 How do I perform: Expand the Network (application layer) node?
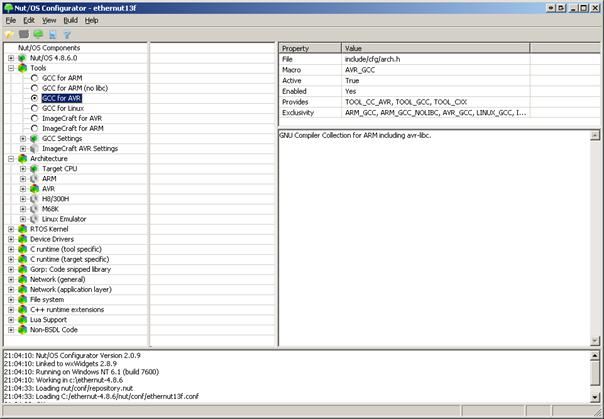[11, 290]
